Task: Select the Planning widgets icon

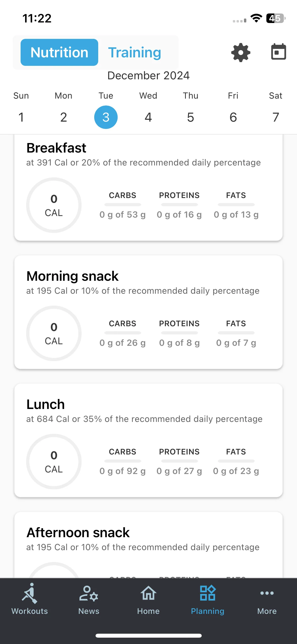Action: 208,593
